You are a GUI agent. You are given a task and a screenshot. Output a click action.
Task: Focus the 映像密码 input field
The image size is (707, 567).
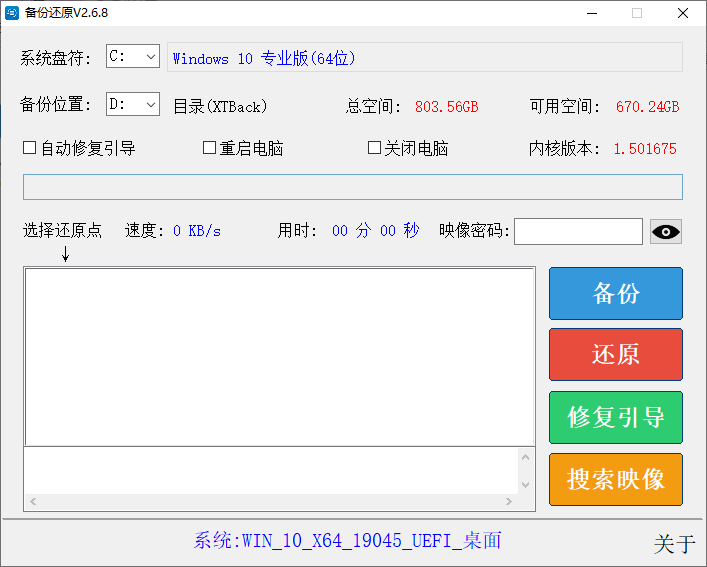577,232
